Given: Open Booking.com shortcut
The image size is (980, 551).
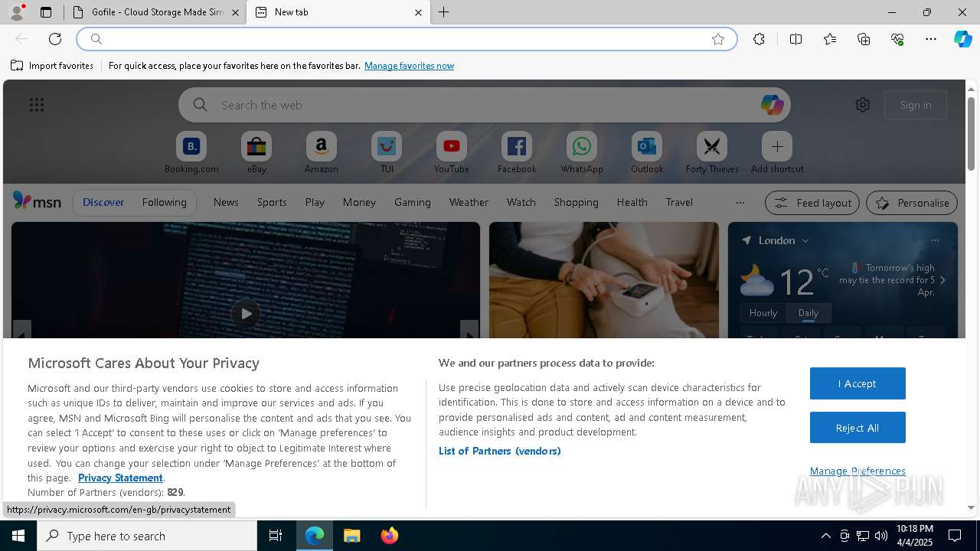Looking at the screenshot, I should [191, 153].
